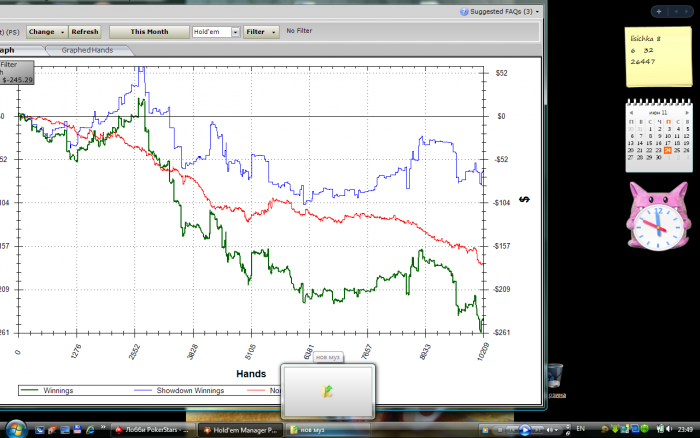The image size is (700, 438).
Task: Click the sidebar next-page arrow
Action: tap(687, 12)
